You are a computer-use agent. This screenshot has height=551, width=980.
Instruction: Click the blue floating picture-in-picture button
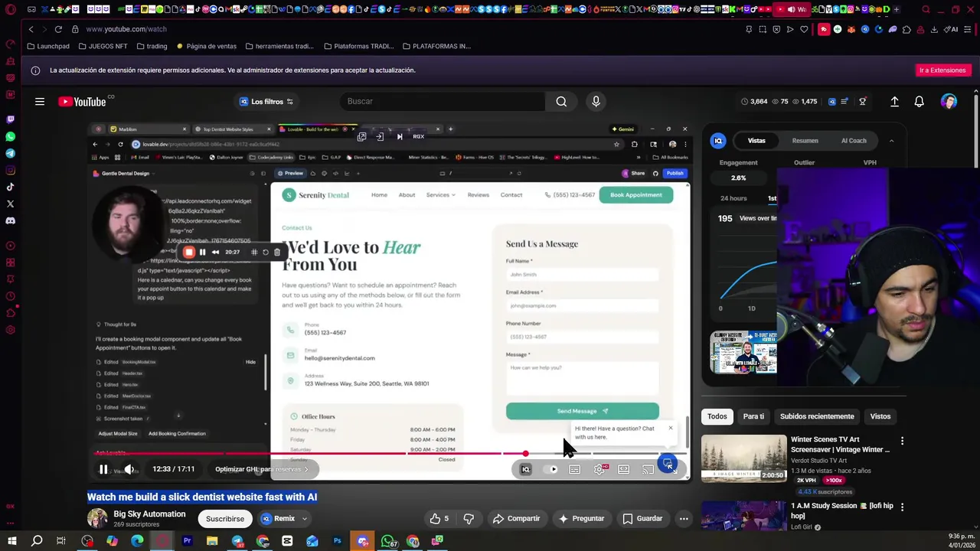[668, 464]
